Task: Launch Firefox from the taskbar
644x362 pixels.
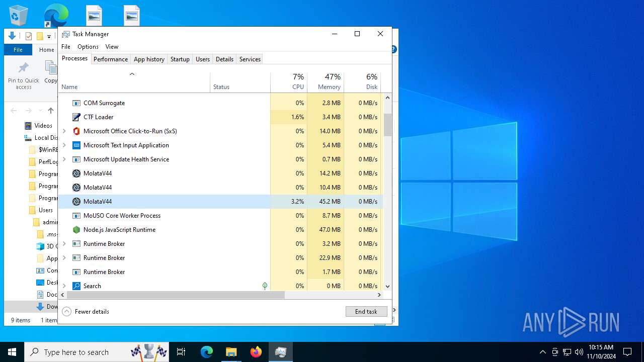Action: pyautogui.click(x=256, y=352)
